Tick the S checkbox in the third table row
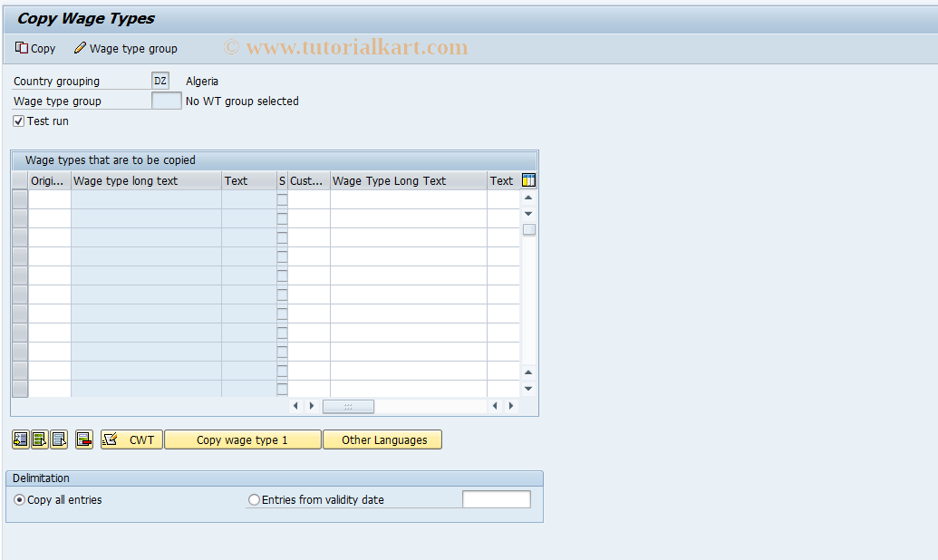 pyautogui.click(x=283, y=238)
